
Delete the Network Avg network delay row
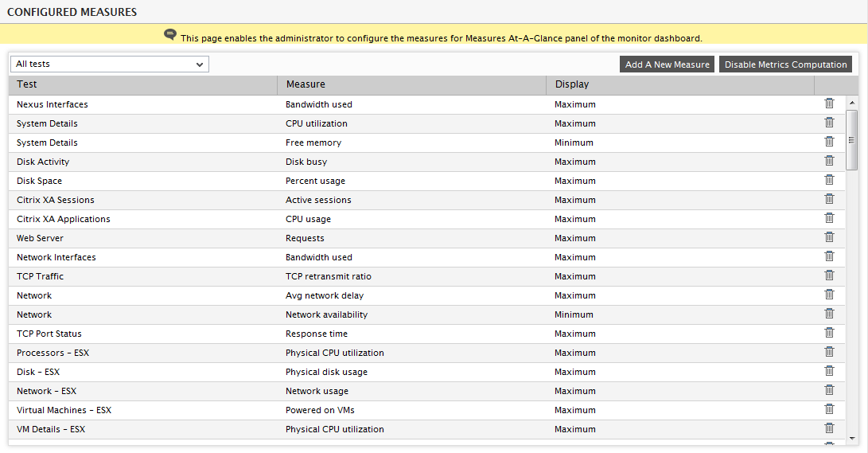click(x=829, y=295)
